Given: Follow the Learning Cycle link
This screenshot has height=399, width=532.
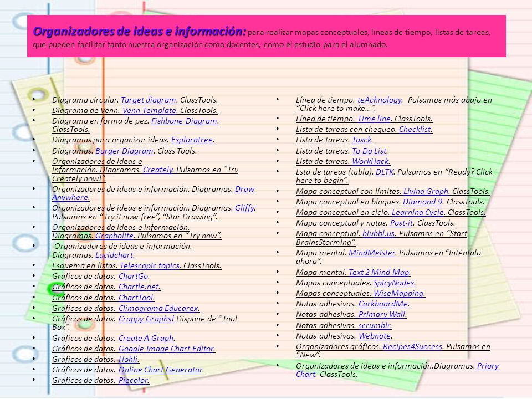Looking at the screenshot, I should click(x=418, y=212).
